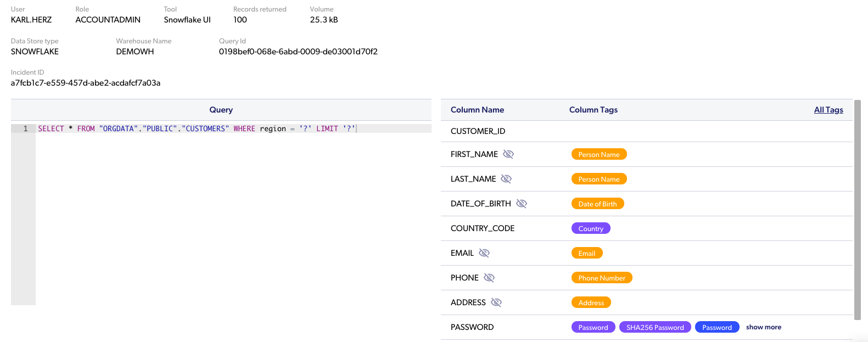Viewport: 868px width, 342px height.
Task: Select the purple Country tag
Action: pyautogui.click(x=591, y=228)
